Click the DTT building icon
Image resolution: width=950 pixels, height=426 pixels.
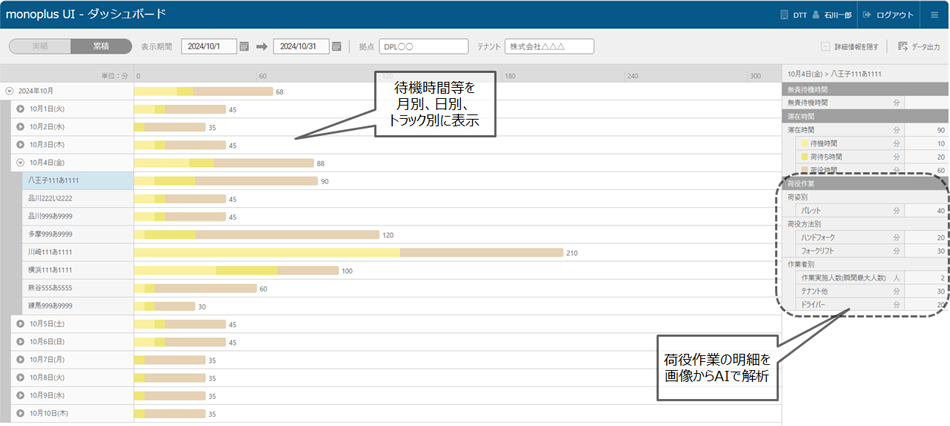pos(785,15)
